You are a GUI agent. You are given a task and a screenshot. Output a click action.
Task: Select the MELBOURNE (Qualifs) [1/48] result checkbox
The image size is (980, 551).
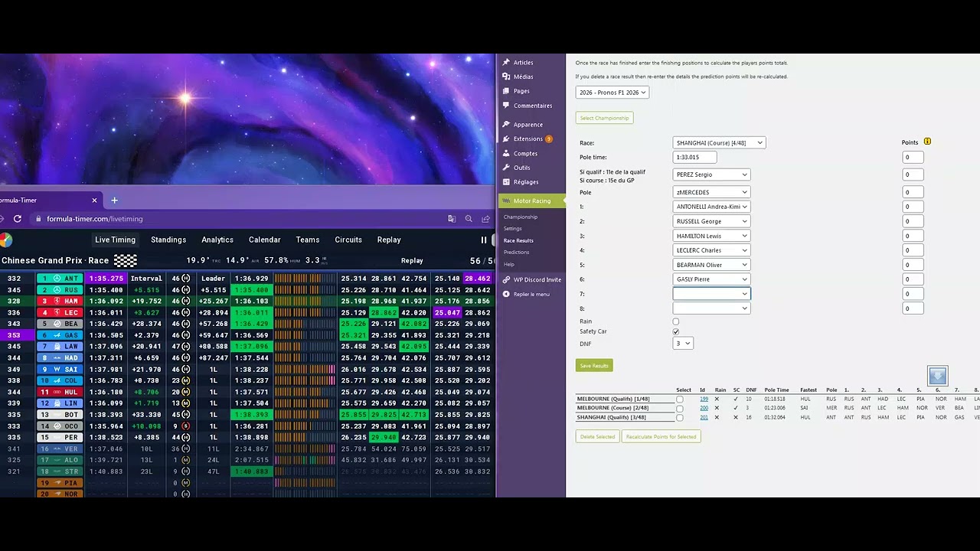(x=679, y=399)
